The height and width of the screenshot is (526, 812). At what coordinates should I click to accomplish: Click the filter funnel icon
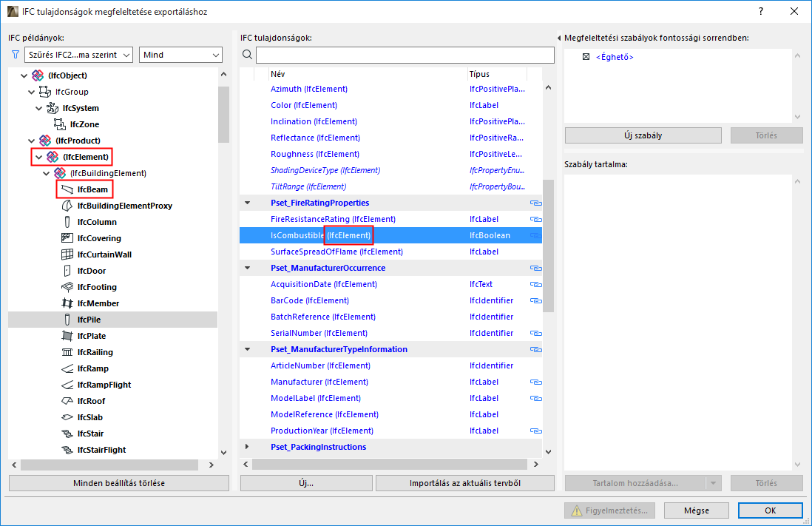[x=16, y=55]
